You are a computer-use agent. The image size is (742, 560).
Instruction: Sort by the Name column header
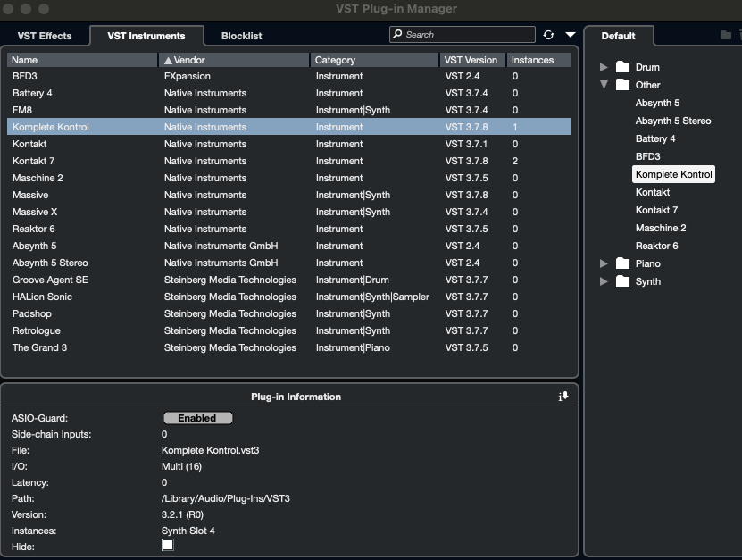82,60
